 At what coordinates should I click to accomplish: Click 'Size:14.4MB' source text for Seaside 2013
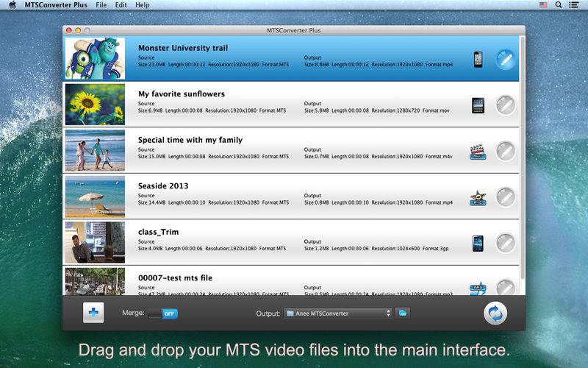pyautogui.click(x=151, y=202)
